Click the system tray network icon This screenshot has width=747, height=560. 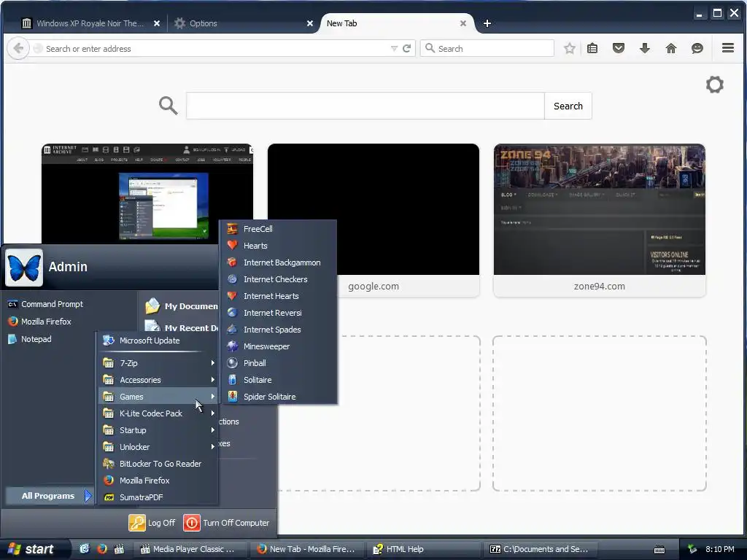[692, 549]
